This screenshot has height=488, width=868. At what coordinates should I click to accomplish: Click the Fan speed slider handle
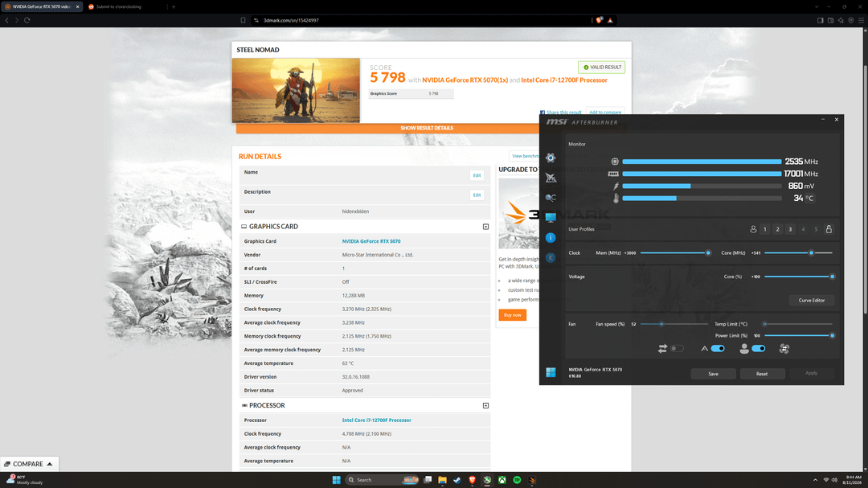[x=661, y=324]
